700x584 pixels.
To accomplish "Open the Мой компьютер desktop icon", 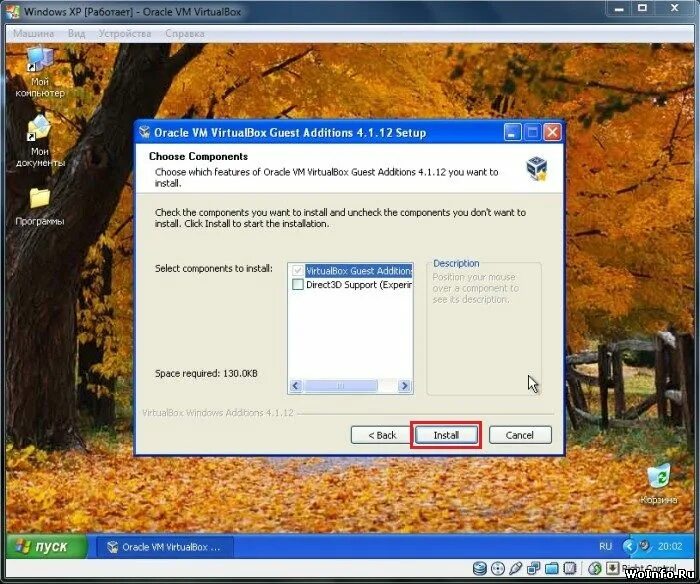I will click(40, 72).
